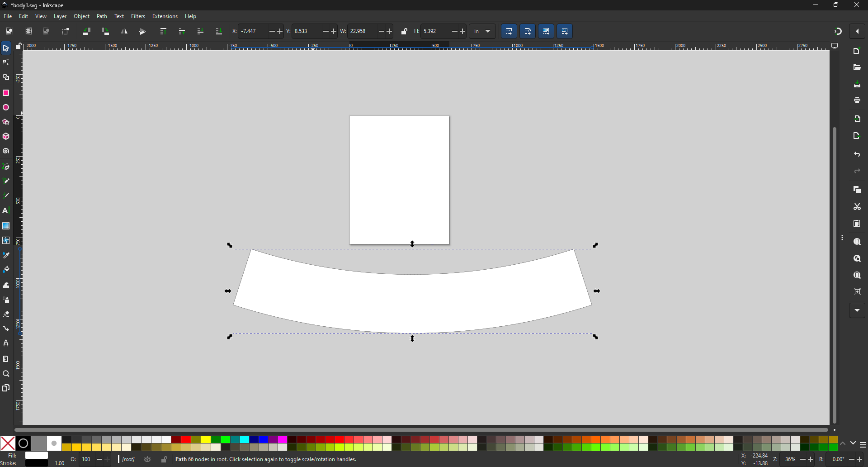
Task: Select the Text tool
Action: tap(6, 210)
